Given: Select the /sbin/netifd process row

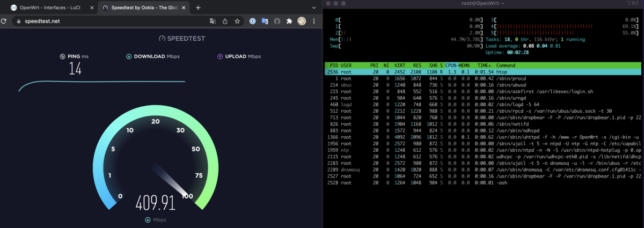Looking at the screenshot, I should pos(483,124).
